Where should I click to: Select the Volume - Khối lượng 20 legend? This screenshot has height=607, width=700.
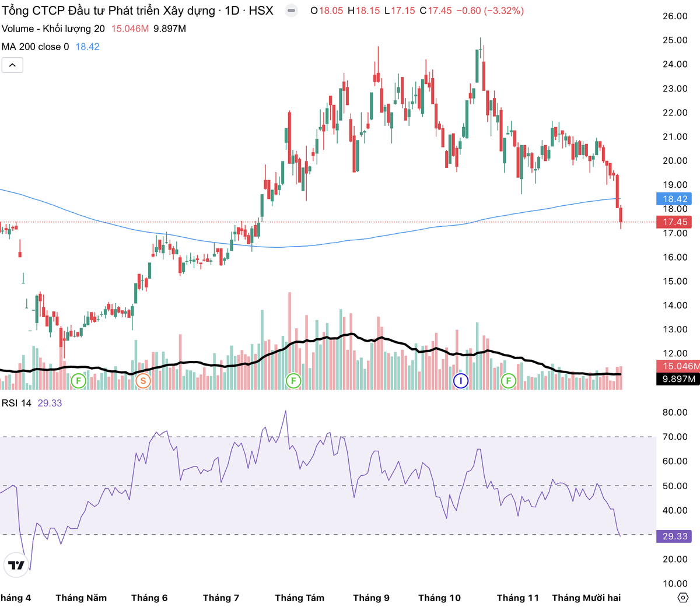[x=53, y=29]
